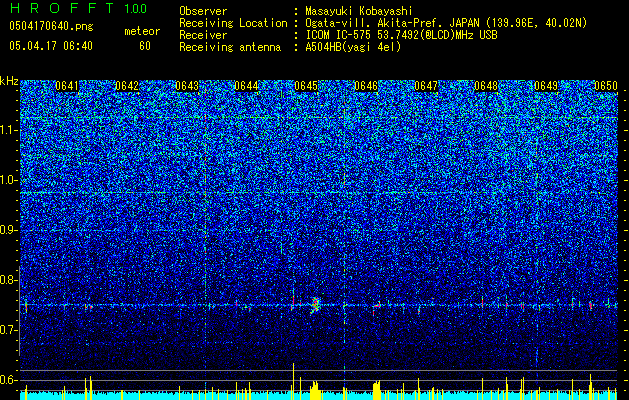
Task: Click the wide yellow power block after 0645
Action: pyautogui.click(x=315, y=390)
